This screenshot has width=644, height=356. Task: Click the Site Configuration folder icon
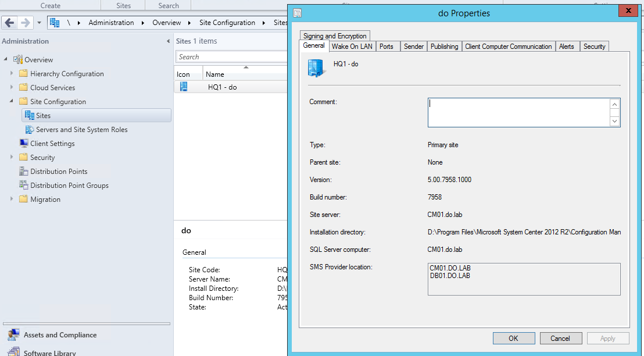click(23, 102)
